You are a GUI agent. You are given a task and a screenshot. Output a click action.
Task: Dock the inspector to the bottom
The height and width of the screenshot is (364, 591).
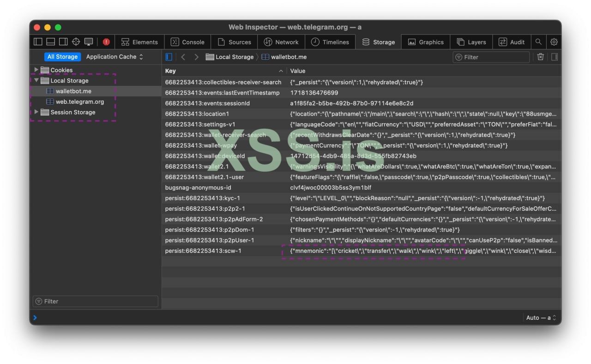point(50,42)
